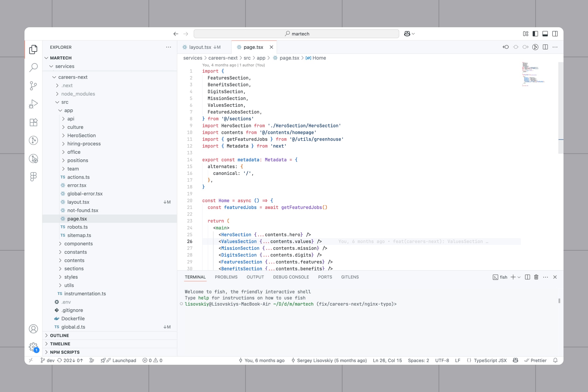Expand the OUTLINE section
Image resolution: width=588 pixels, height=392 pixels.
tap(110, 336)
